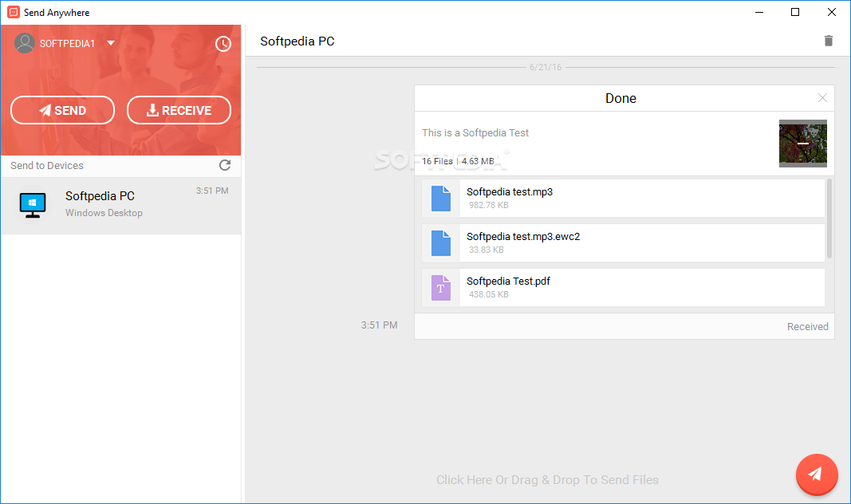This screenshot has height=504, width=851.
Task: Click the Softpedia test.mp3 file icon
Action: click(x=441, y=198)
